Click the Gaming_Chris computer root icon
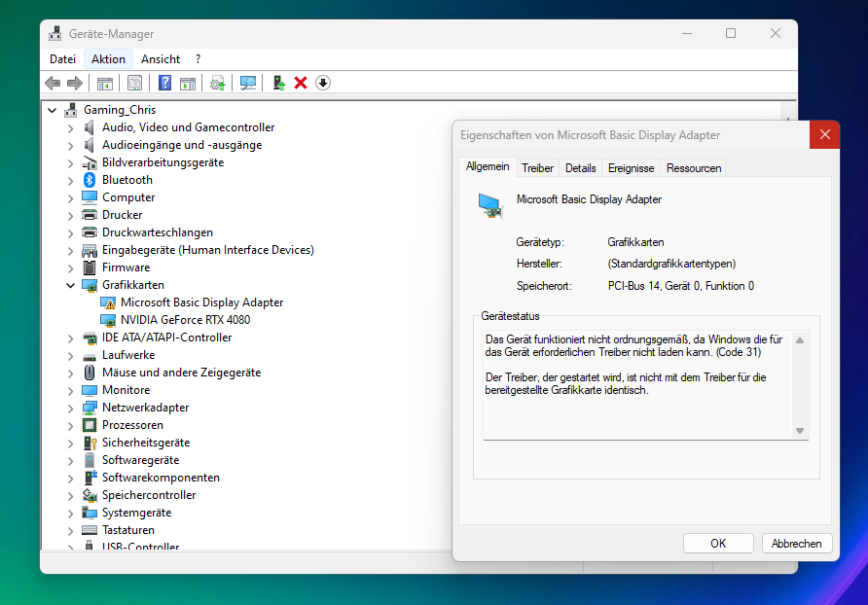 (71, 110)
